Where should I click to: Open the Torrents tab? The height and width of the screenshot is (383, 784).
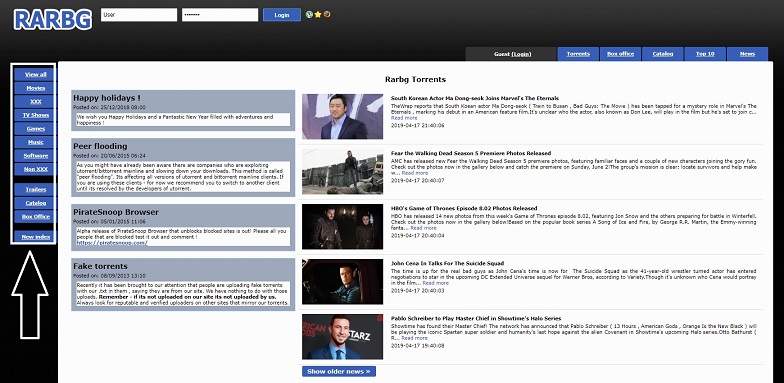pyautogui.click(x=578, y=54)
